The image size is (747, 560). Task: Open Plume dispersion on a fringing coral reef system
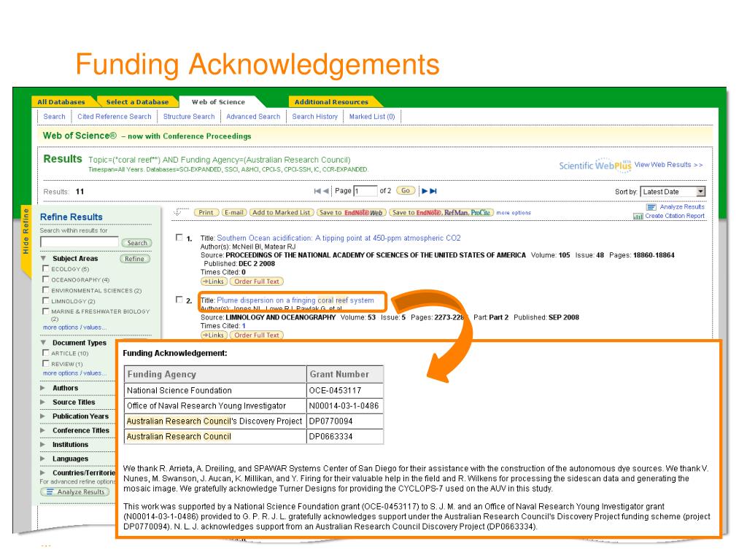[295, 300]
